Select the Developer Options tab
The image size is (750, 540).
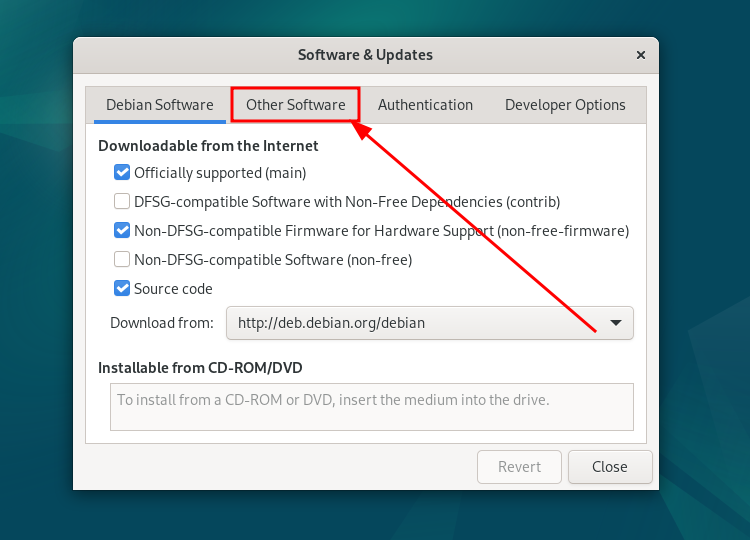tap(565, 105)
